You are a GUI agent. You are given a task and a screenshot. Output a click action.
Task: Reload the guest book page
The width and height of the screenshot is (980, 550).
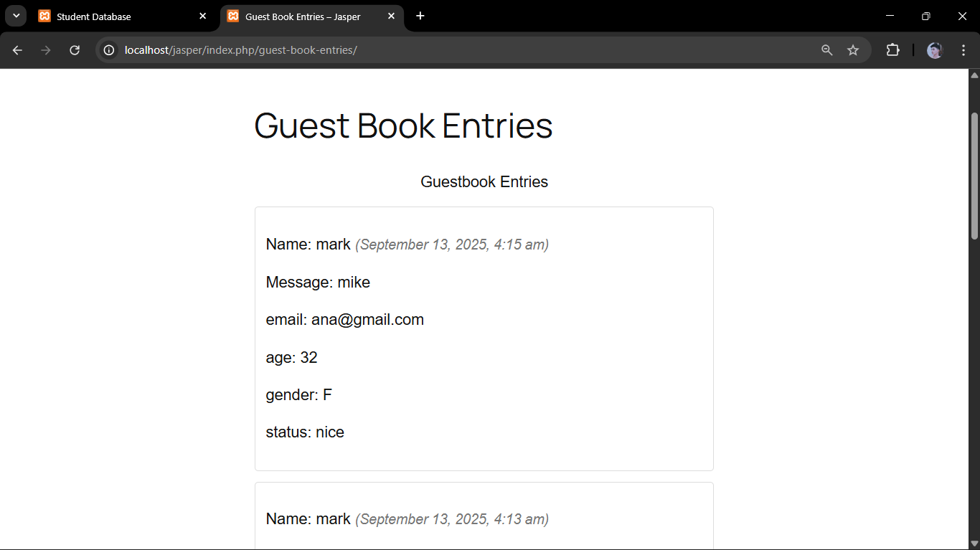pos(75,50)
